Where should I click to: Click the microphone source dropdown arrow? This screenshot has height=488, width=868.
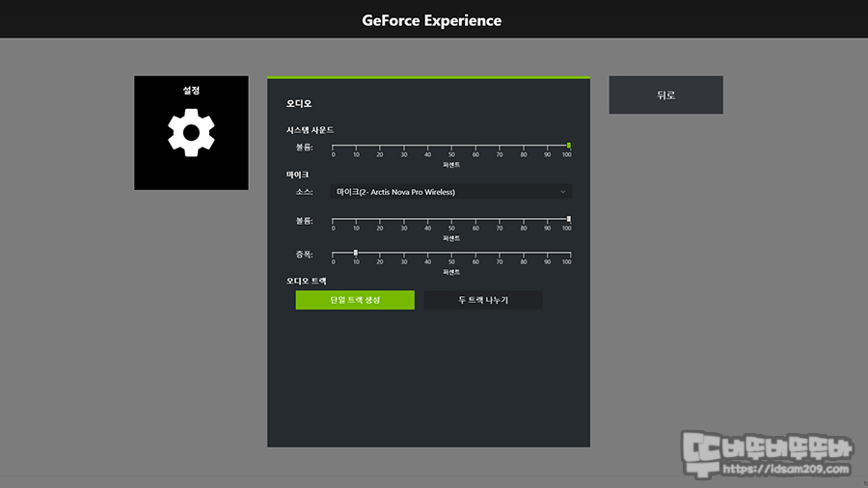tap(562, 192)
